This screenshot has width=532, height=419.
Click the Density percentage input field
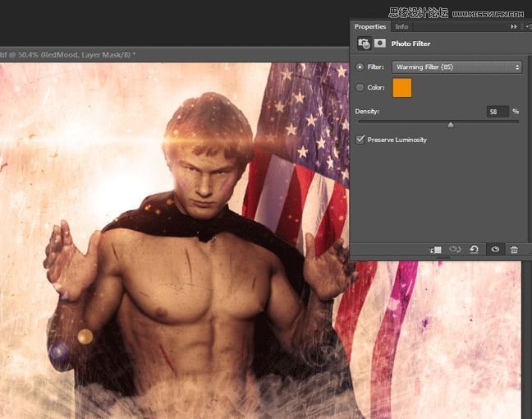pos(498,112)
